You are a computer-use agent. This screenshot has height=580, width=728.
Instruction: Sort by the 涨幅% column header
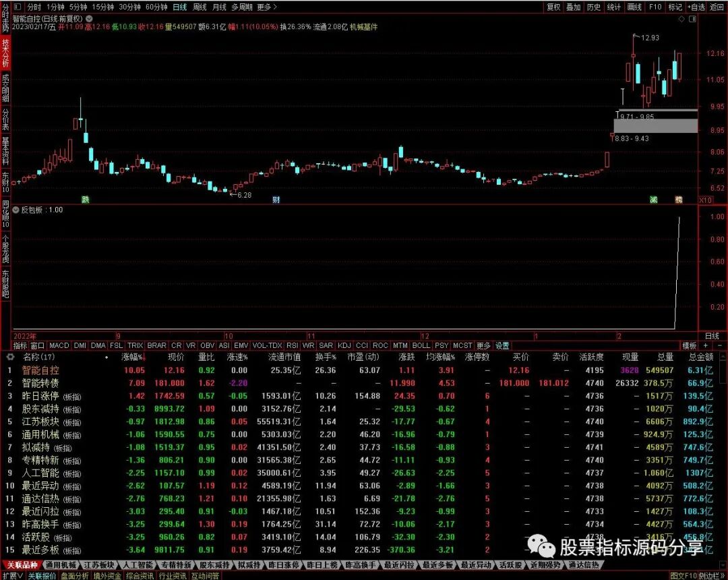point(133,357)
